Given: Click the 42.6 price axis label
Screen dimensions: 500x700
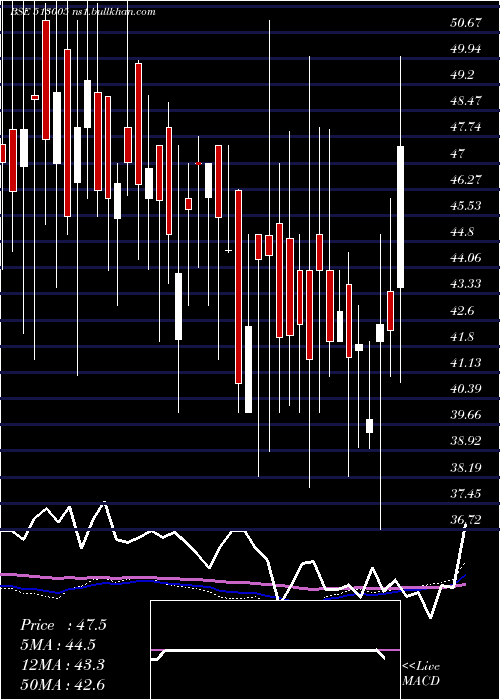Looking at the screenshot, I should click(x=463, y=310).
